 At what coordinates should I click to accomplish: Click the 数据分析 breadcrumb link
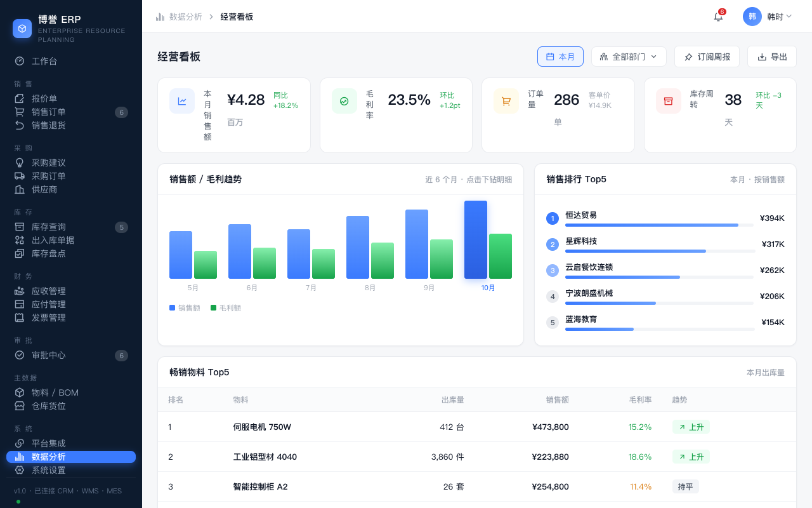click(x=186, y=17)
